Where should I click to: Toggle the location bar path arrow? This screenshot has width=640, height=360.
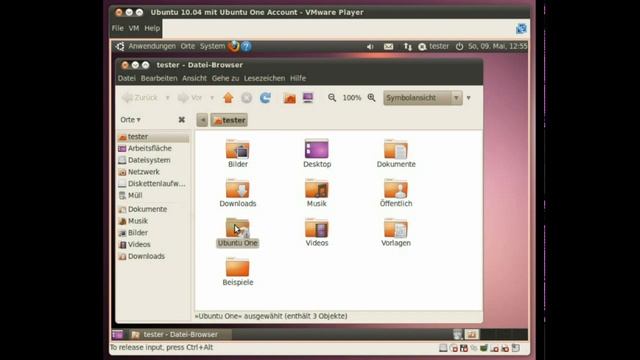coord(202,120)
